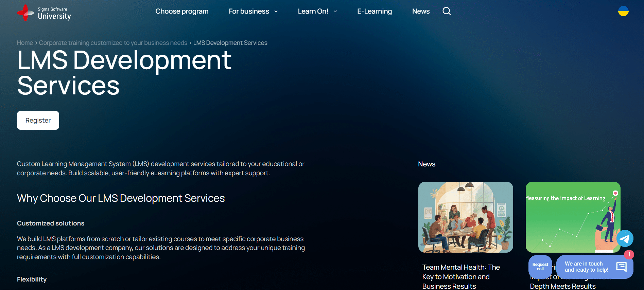Image resolution: width=644 pixels, height=290 pixels.
Task: Go to E-Learning in navigation
Action: click(375, 11)
